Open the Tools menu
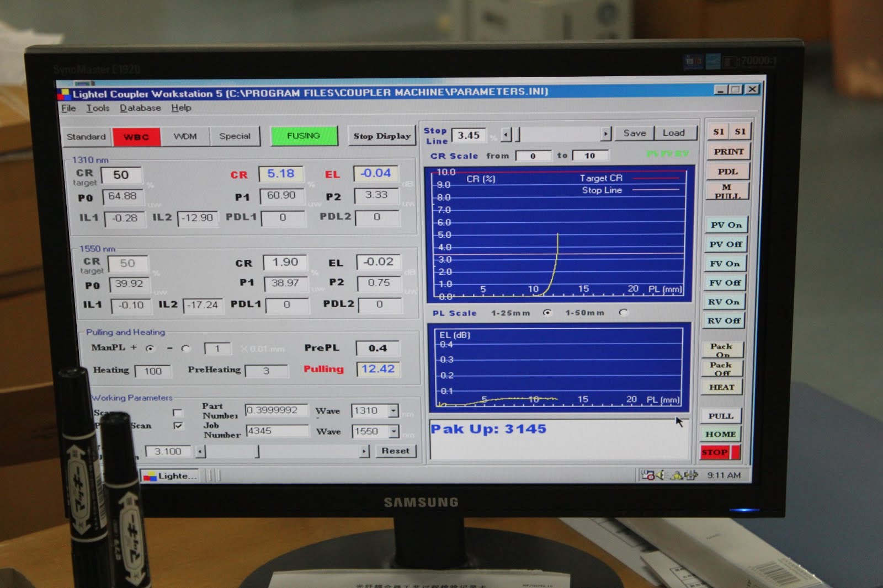883x588 pixels. point(98,108)
